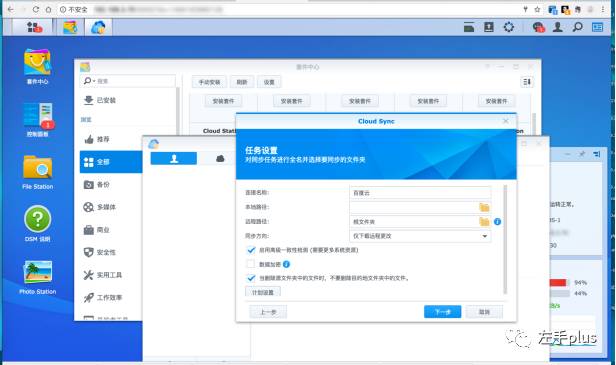Toggle advanced consistency check checkbox
616x365 pixels.
click(x=251, y=250)
